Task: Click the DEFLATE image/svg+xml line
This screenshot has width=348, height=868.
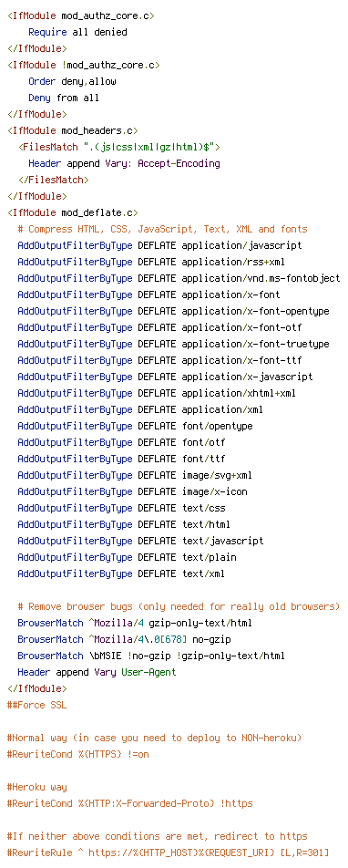Action: 136,476
